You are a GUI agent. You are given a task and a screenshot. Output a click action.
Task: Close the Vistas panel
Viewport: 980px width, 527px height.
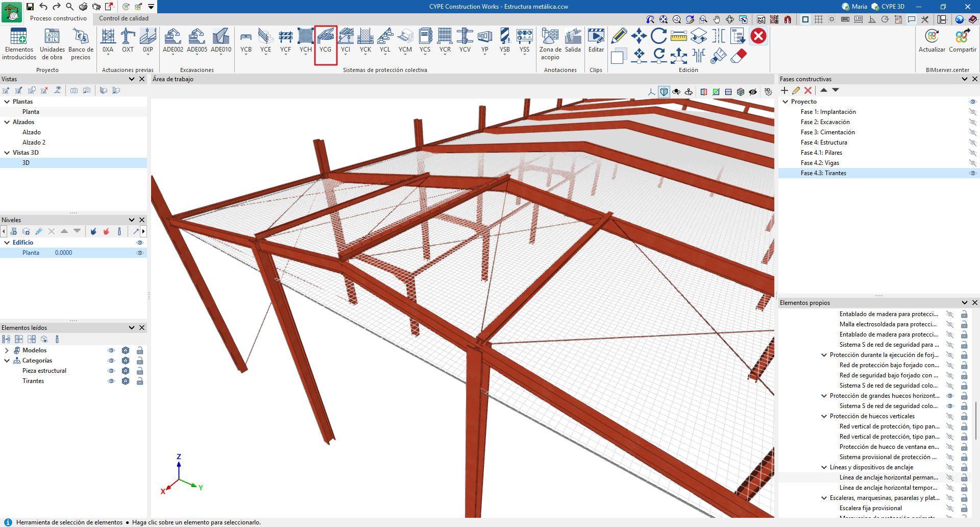[x=142, y=79]
